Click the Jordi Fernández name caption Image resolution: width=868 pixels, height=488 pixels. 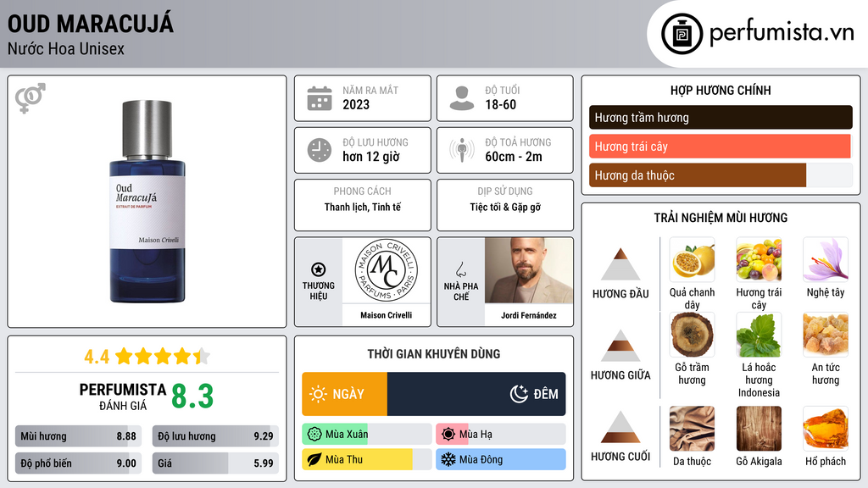tap(529, 315)
